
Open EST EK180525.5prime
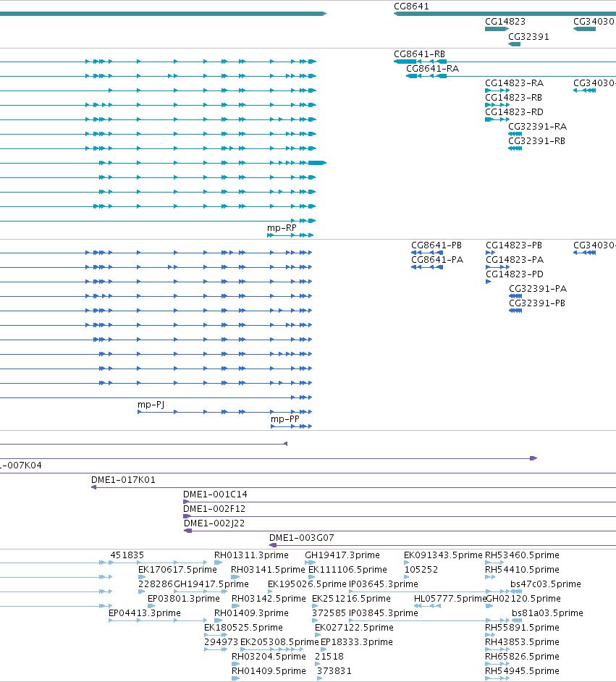tap(243, 628)
